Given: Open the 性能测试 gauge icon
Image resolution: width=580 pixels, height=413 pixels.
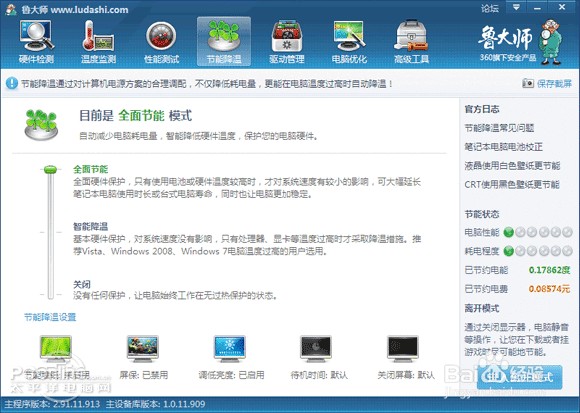Looking at the screenshot, I should [161, 42].
